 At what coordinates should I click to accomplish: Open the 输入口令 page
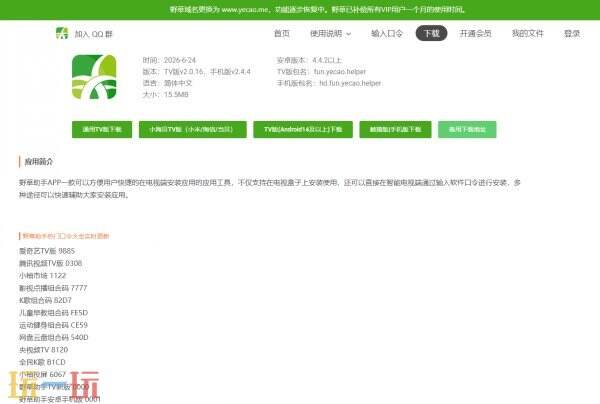click(x=387, y=33)
